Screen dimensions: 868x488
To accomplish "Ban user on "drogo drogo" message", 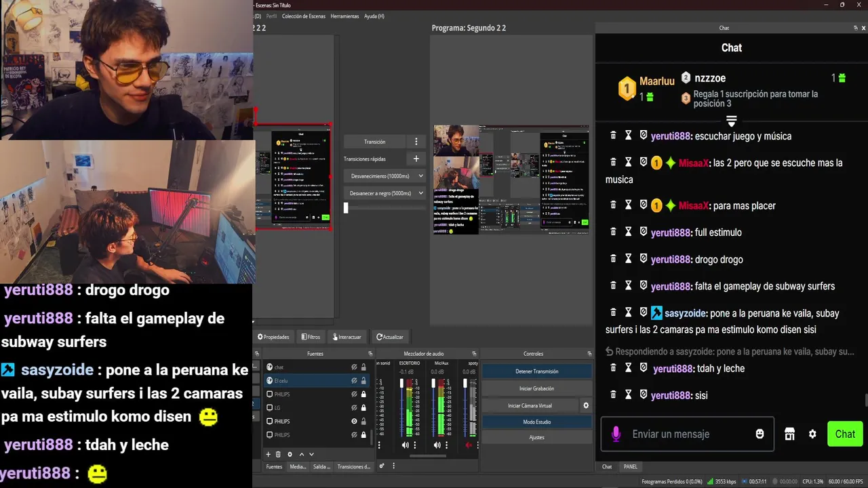I will tap(644, 259).
